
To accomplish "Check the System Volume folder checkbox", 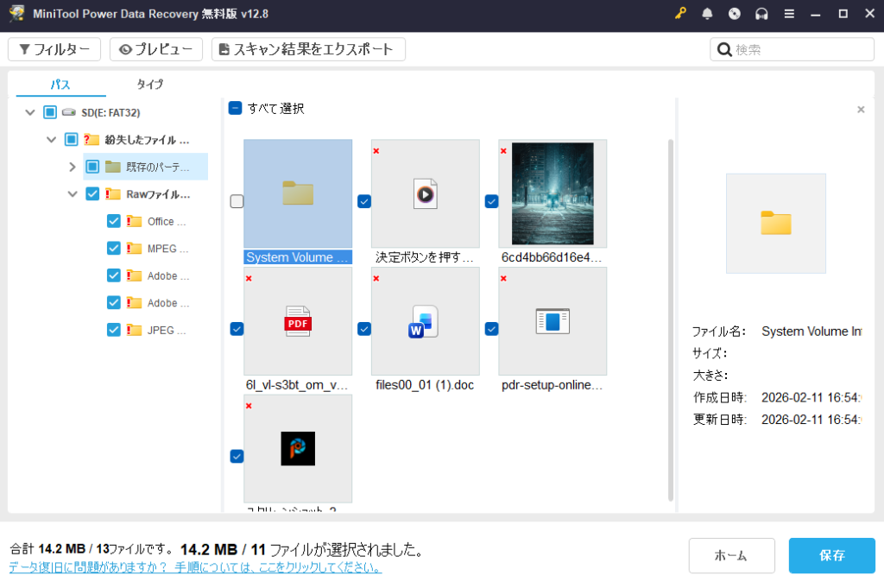I will (237, 201).
